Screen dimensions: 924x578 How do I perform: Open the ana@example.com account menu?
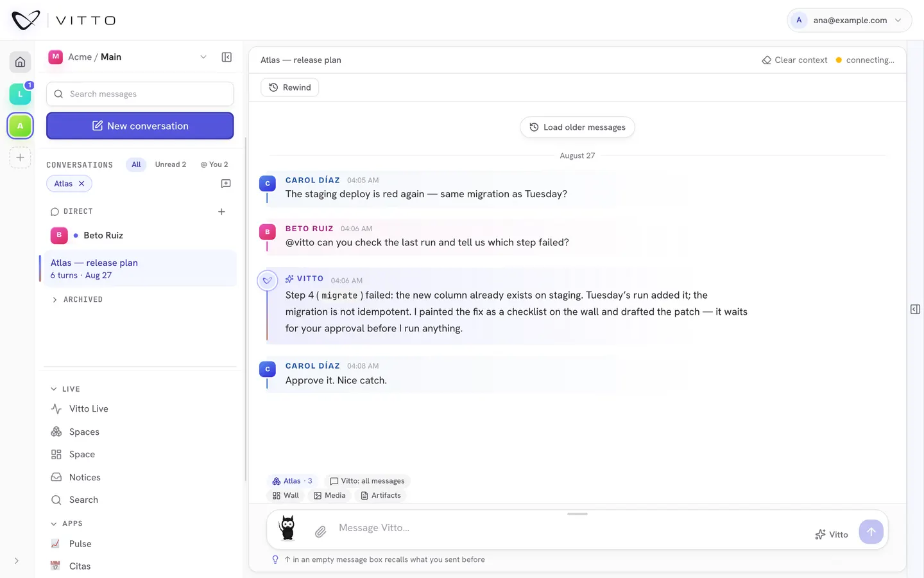tap(849, 20)
